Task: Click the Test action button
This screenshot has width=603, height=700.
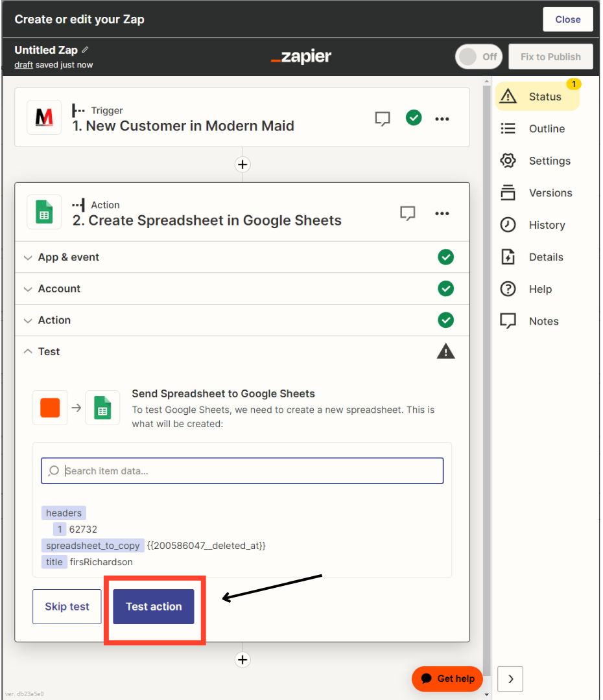Action: tap(154, 607)
